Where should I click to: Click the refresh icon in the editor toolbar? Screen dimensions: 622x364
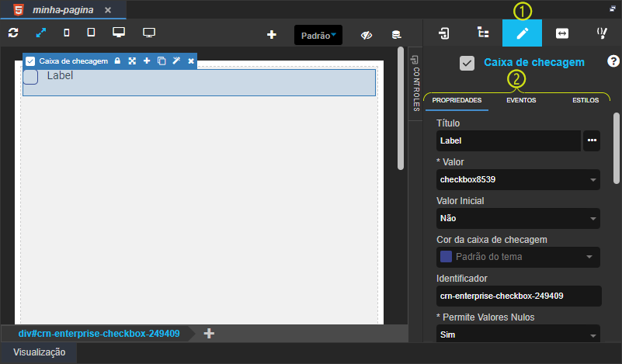tap(13, 33)
